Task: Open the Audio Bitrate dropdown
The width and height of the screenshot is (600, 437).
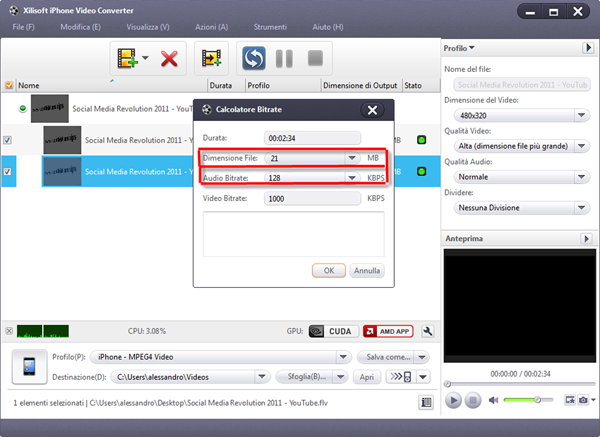Action: click(351, 178)
